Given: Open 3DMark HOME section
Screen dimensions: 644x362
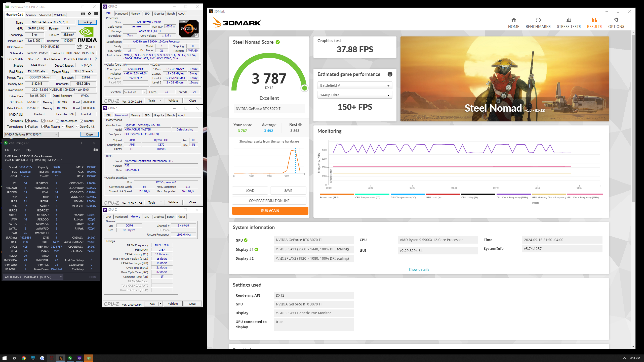Looking at the screenshot, I should (x=513, y=23).
